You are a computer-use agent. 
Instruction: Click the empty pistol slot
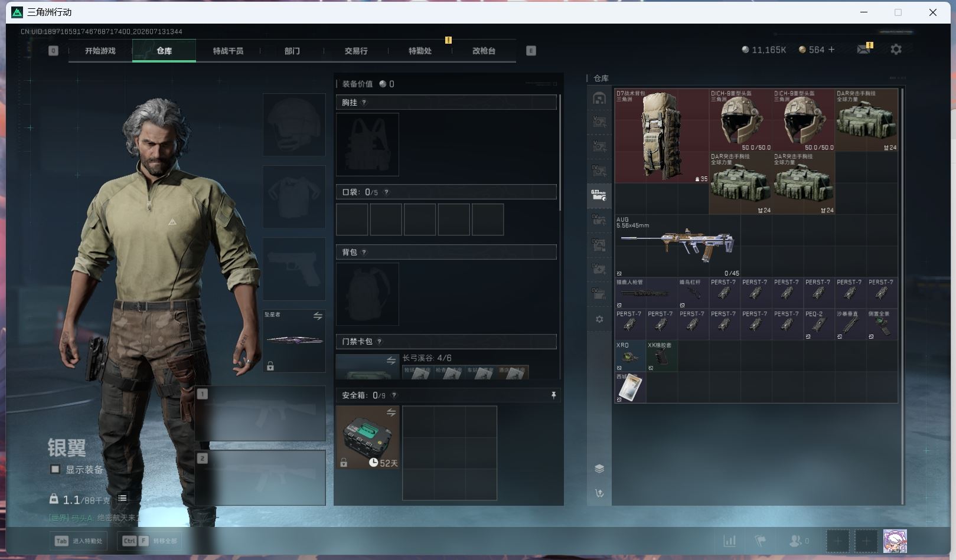click(x=294, y=269)
